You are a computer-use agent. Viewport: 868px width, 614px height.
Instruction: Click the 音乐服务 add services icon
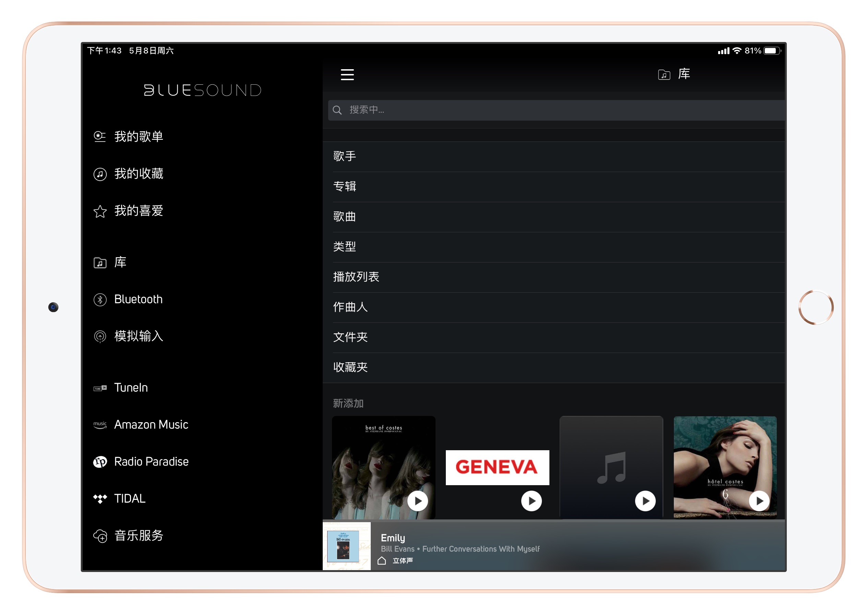tap(100, 535)
